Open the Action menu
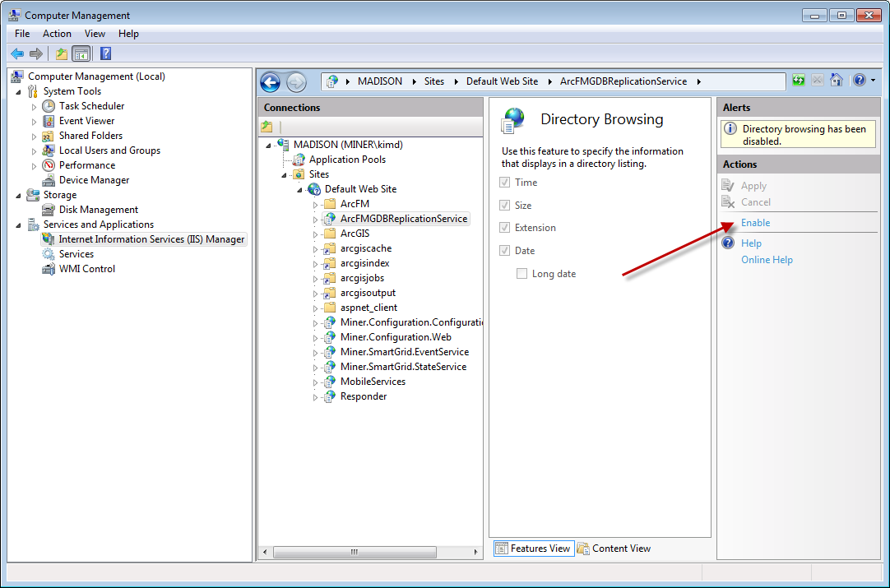 point(57,34)
